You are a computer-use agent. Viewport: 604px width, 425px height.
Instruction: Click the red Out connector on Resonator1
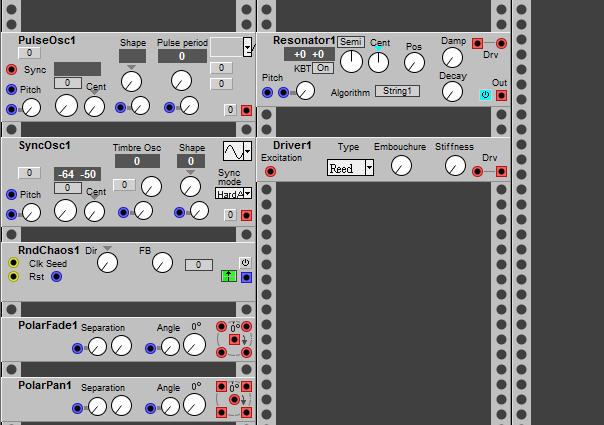pyautogui.click(x=501, y=96)
